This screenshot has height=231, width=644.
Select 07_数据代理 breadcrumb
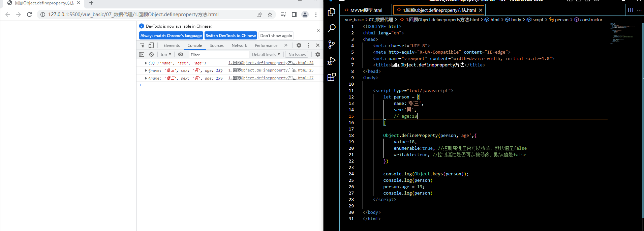pos(381,20)
